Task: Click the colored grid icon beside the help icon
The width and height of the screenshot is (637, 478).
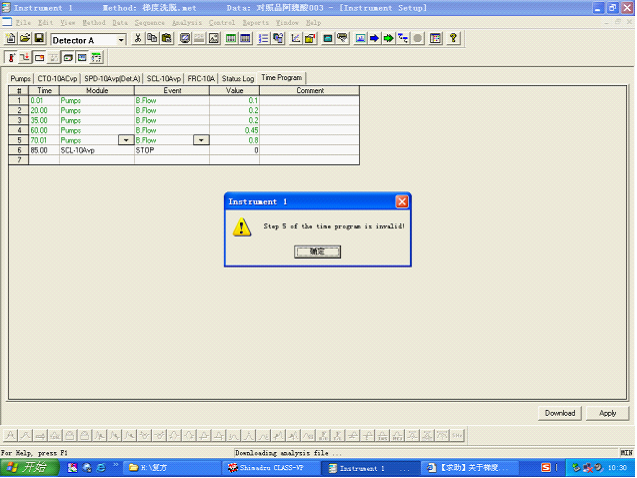Action: click(435, 39)
